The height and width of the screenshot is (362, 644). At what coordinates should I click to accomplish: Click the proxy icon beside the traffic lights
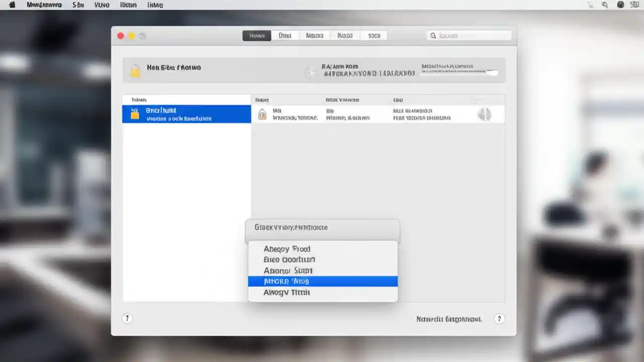(x=142, y=36)
